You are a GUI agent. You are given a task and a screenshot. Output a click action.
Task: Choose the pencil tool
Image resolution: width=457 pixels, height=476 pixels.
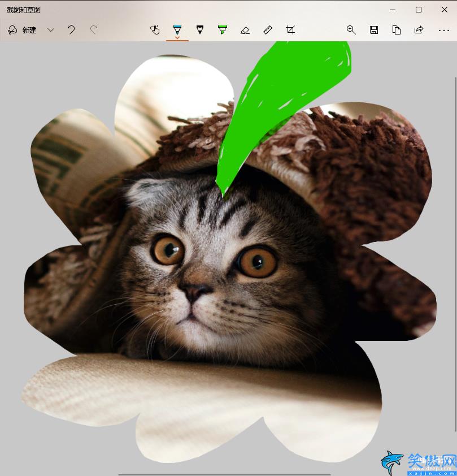pyautogui.click(x=200, y=30)
